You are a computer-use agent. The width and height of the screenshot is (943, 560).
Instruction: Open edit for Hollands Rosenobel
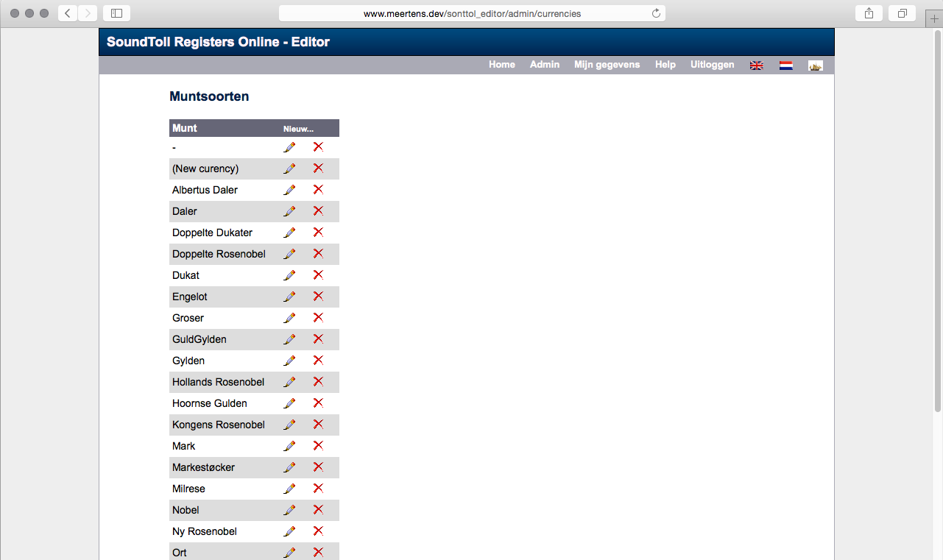(x=289, y=382)
